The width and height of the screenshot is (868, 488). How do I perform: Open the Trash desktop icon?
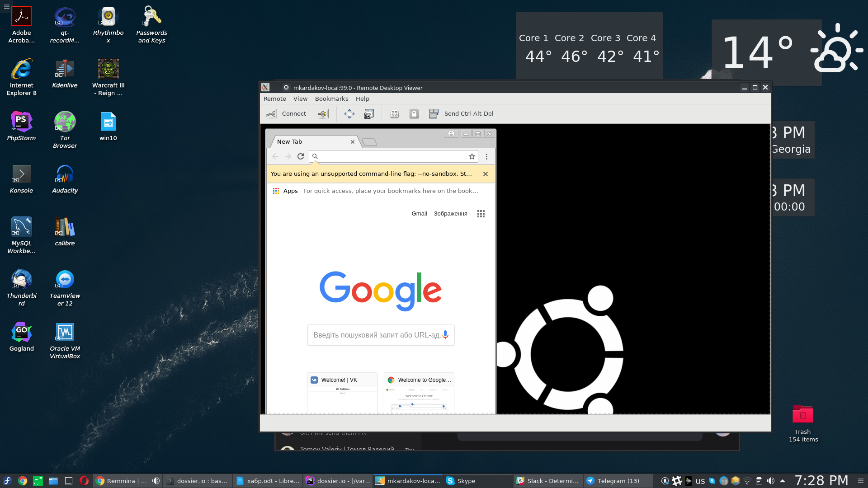[x=803, y=423]
